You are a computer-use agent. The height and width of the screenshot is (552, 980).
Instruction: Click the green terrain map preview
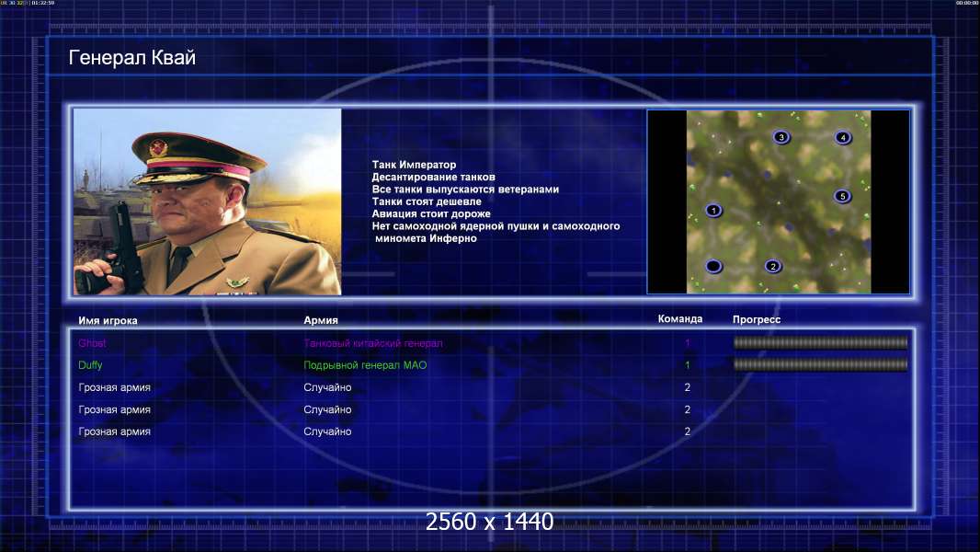coord(778,201)
